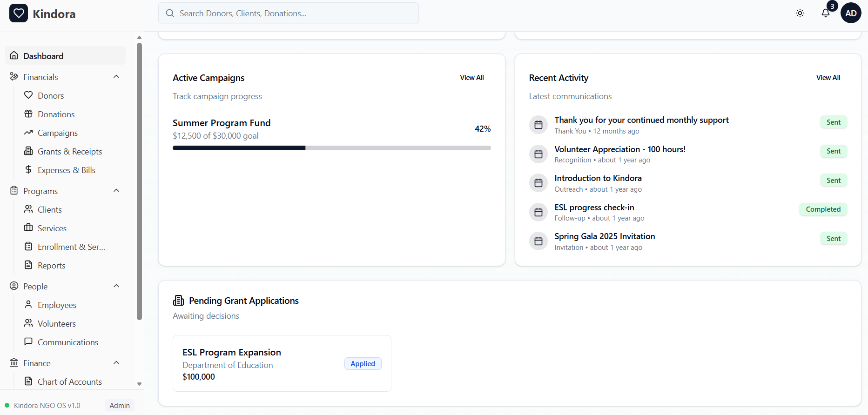Click the Financials section icon
Viewport: 868px width, 415px height.
[x=14, y=76]
